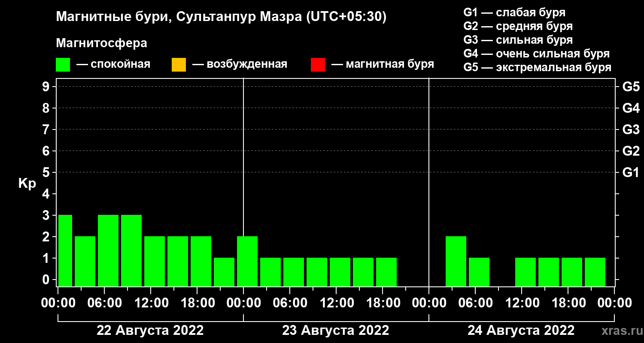Screen dimensions: 644x343
Task: Click the '18:00' time label on 23 August
Action: point(383,303)
